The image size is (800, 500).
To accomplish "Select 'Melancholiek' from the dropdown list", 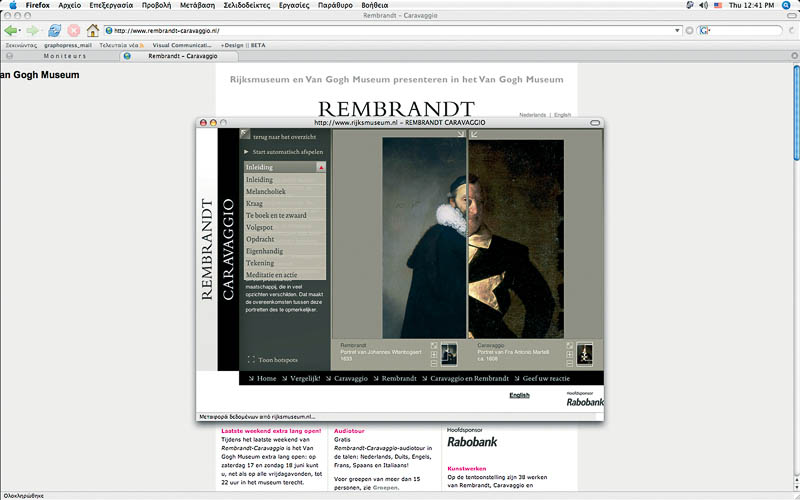I will 285,191.
